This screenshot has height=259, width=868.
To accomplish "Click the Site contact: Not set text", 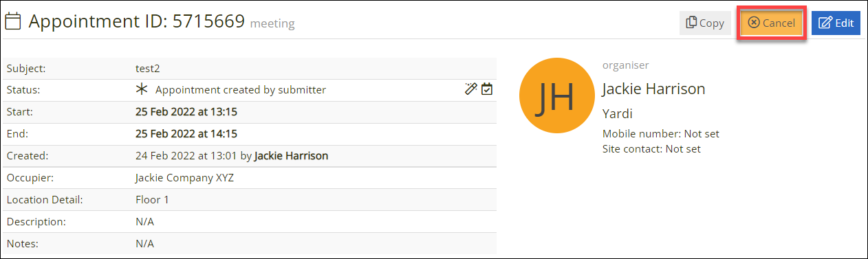I will [x=651, y=148].
